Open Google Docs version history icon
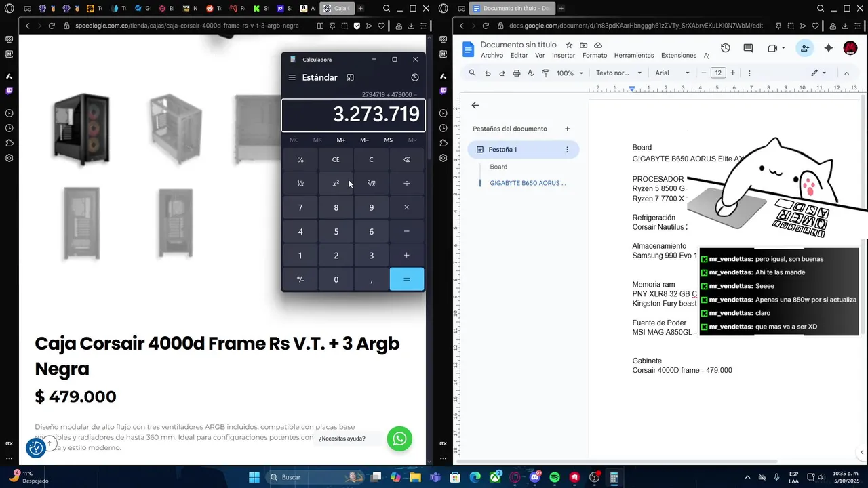The width and height of the screenshot is (868, 488). (x=726, y=48)
